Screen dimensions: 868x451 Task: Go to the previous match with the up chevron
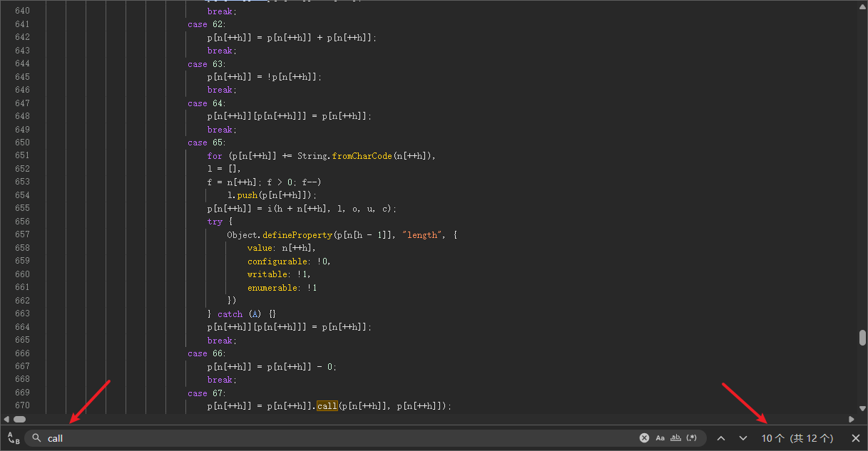coord(721,438)
